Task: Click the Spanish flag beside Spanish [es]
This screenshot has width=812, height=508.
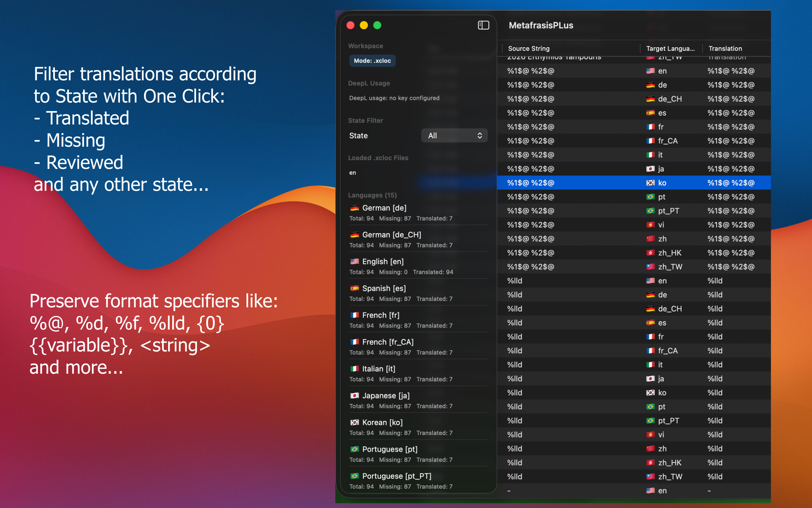Action: (354, 288)
